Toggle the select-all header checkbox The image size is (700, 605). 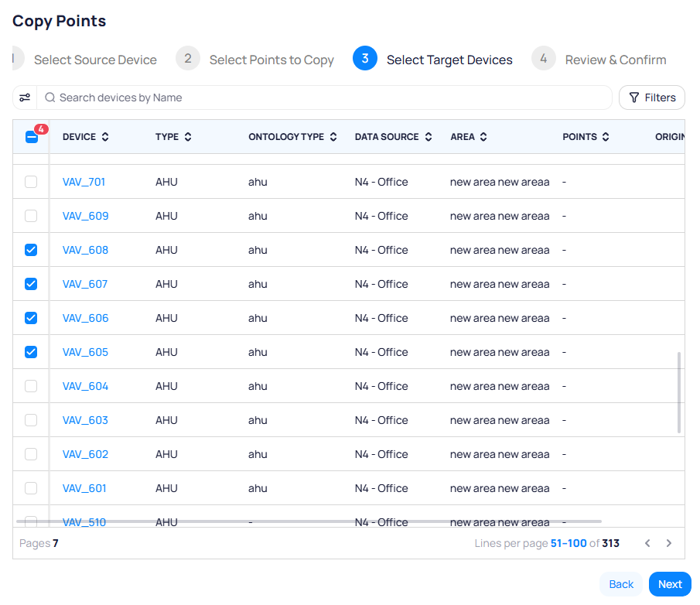tap(32, 137)
